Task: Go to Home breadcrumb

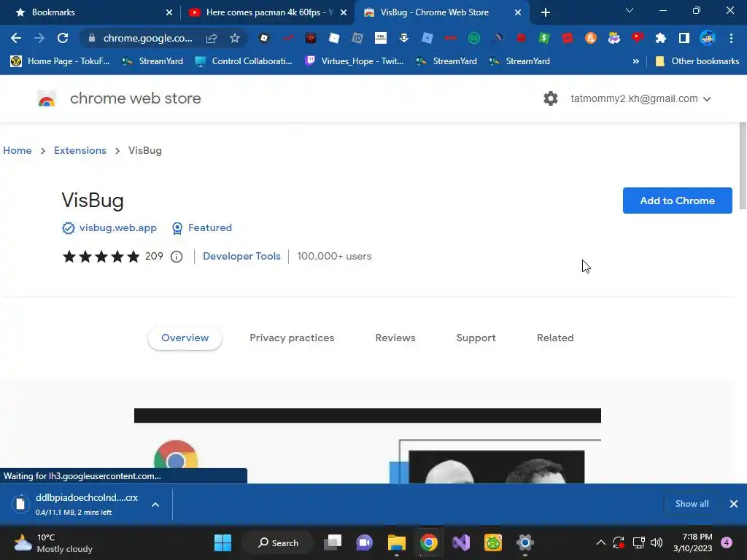Action: (18, 150)
